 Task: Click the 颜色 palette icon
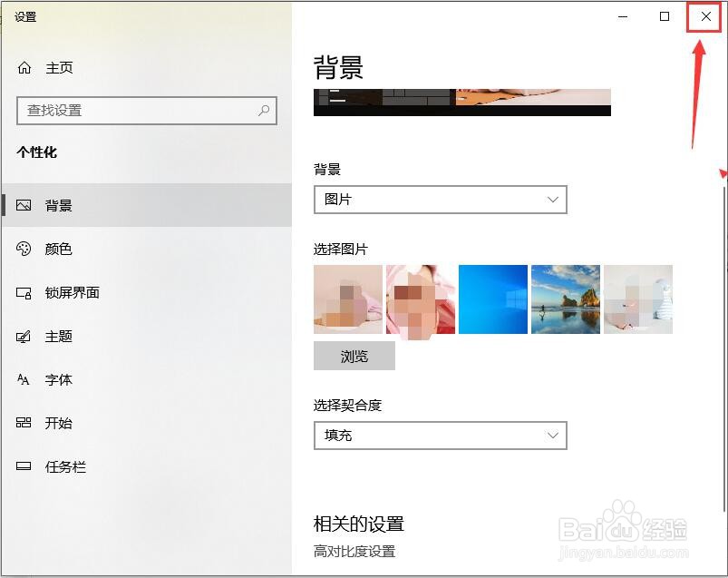tap(24, 249)
